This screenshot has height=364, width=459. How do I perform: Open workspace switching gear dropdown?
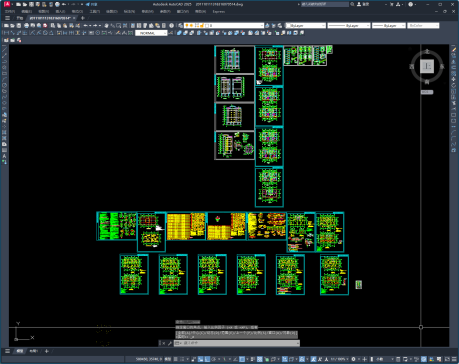354,359
